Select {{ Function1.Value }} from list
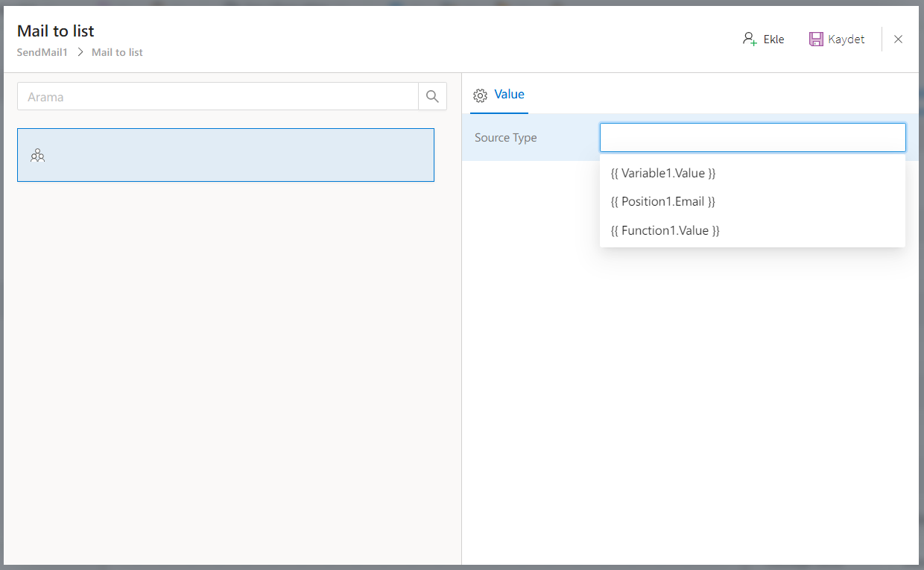Viewport: 924px width, 570px height. click(x=665, y=230)
